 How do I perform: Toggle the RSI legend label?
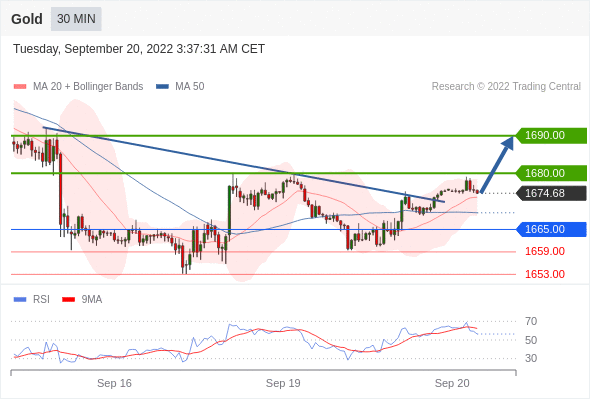(41, 300)
